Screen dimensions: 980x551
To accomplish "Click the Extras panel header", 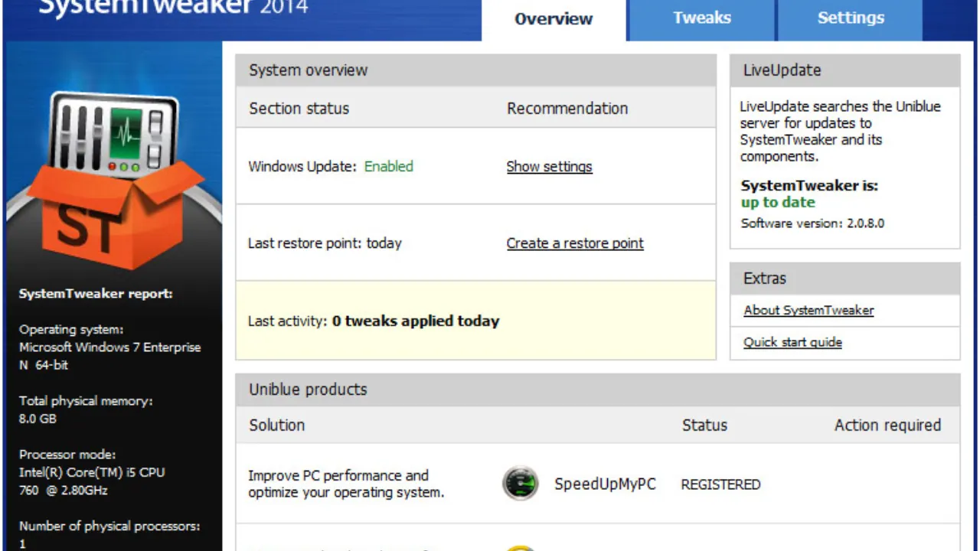I will 844,279.
